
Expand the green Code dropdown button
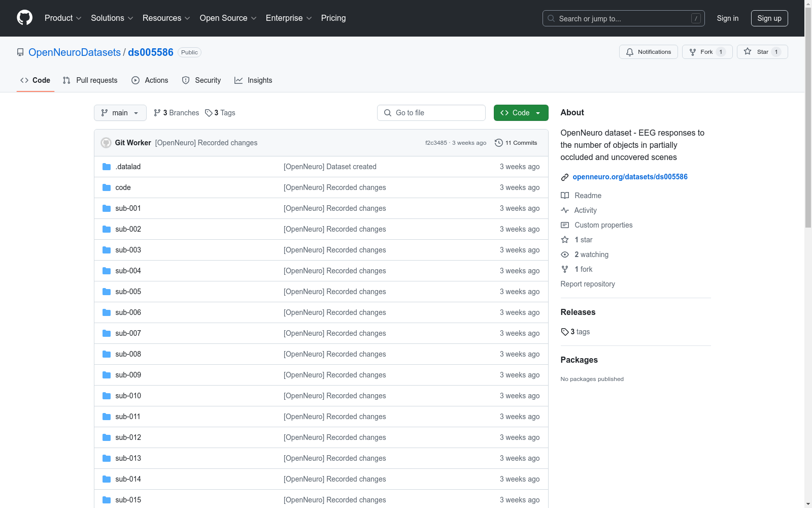click(521, 113)
